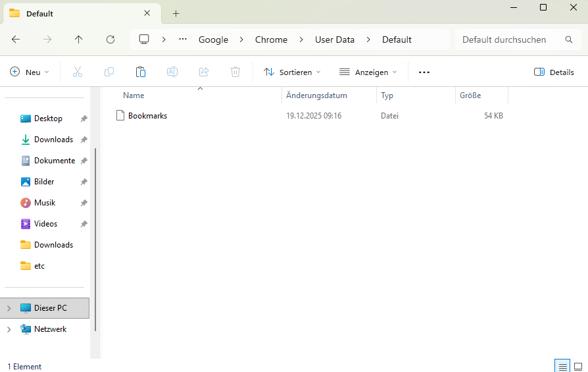This screenshot has height=372, width=588.
Task: Open the Neu dropdown menu
Action: tap(29, 72)
